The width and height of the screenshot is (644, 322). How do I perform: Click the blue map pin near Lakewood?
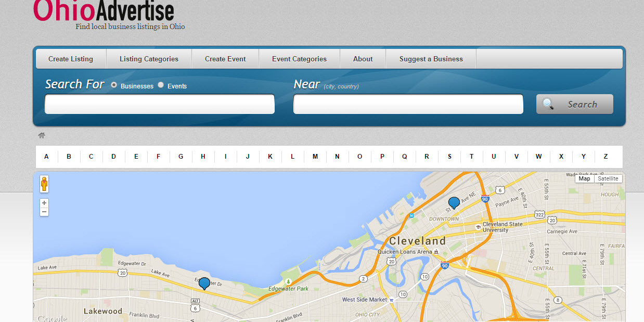coord(204,283)
